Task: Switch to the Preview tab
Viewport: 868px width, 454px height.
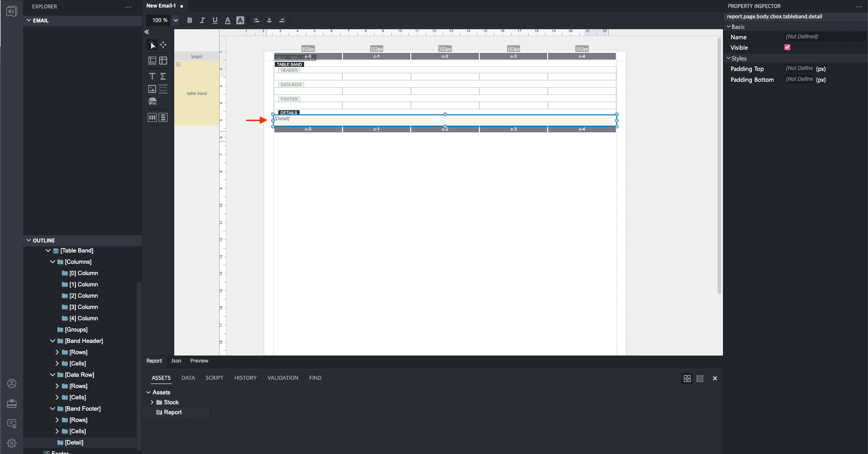Action: click(199, 361)
